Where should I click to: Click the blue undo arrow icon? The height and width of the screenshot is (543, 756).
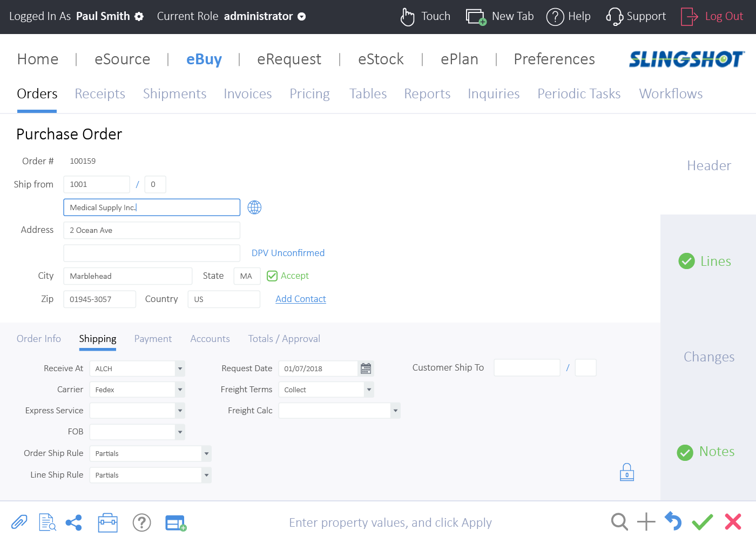(673, 521)
